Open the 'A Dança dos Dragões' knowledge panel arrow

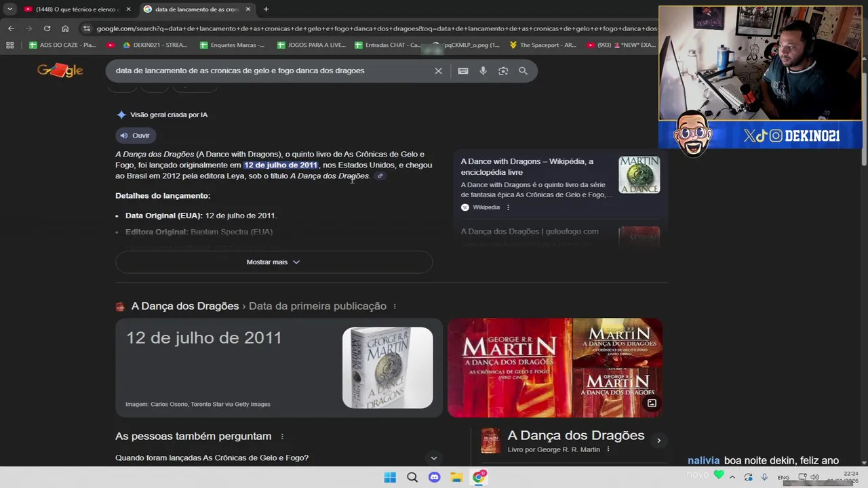658,441
